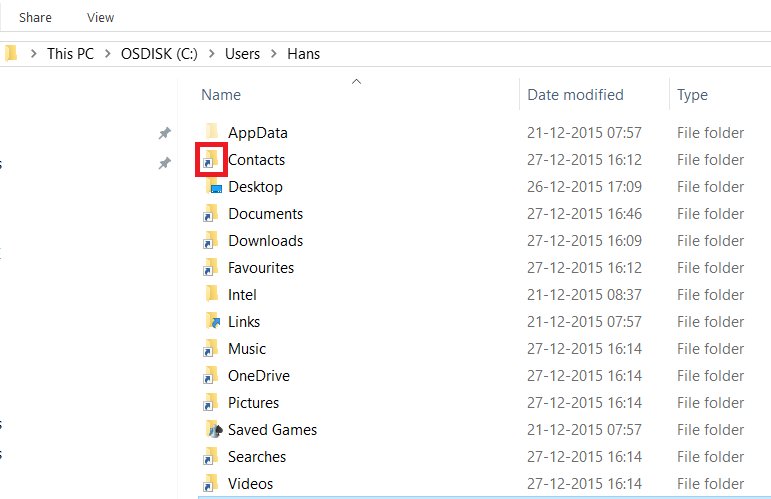Click the OneDrive shortcut folder icon

(210, 376)
